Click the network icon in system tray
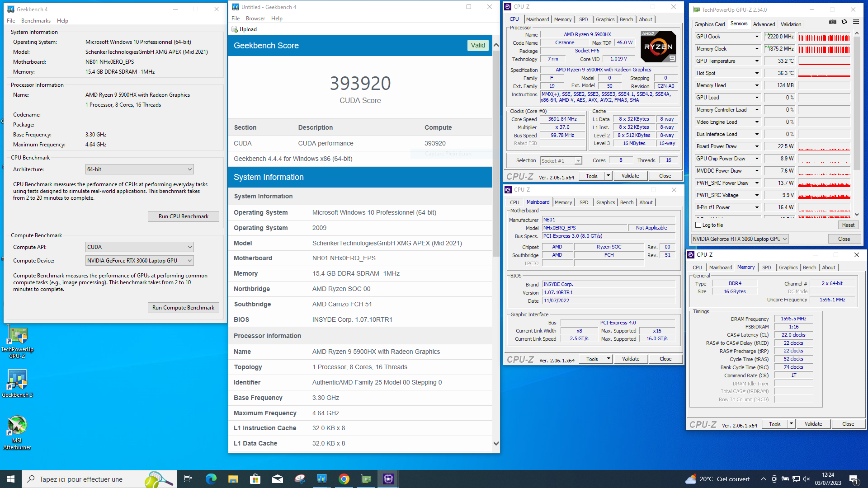 tap(796, 479)
